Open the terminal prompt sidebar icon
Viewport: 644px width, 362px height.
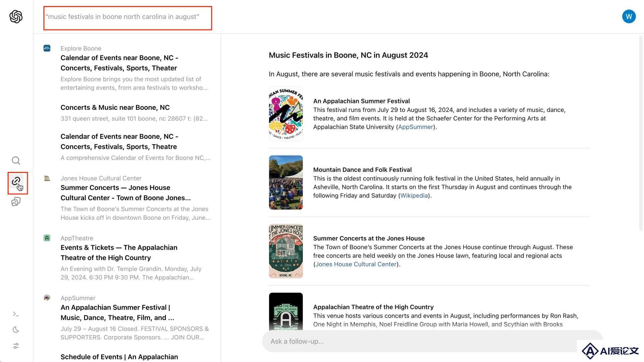[x=16, y=314]
